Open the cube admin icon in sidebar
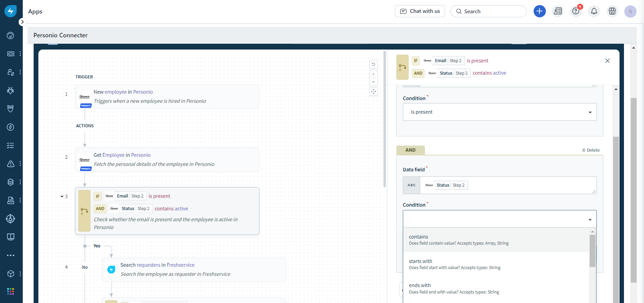 coord(11,273)
